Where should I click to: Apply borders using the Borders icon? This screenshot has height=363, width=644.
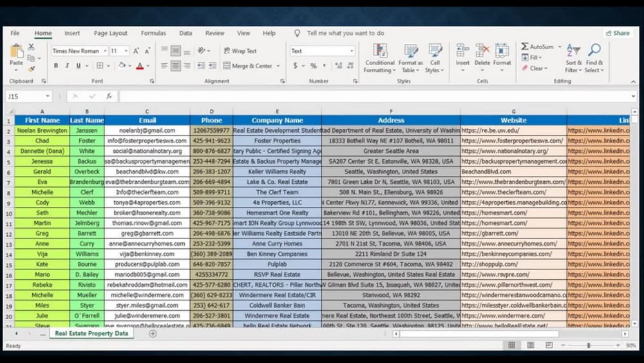pyautogui.click(x=100, y=66)
